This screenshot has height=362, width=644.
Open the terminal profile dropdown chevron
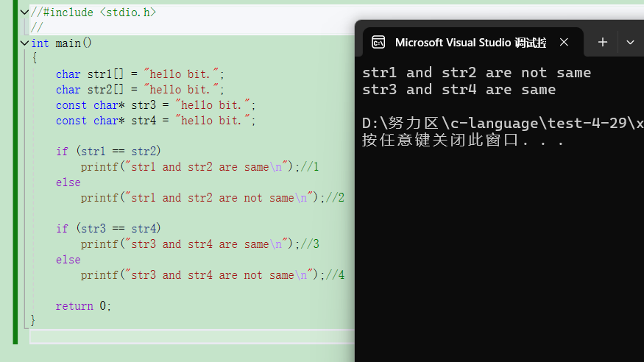coord(630,42)
